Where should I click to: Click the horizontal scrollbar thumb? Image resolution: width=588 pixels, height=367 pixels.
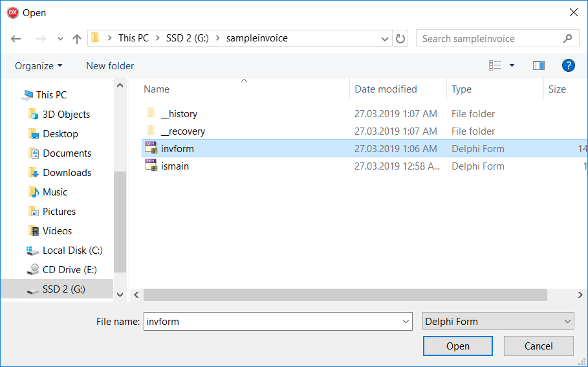coord(345,295)
